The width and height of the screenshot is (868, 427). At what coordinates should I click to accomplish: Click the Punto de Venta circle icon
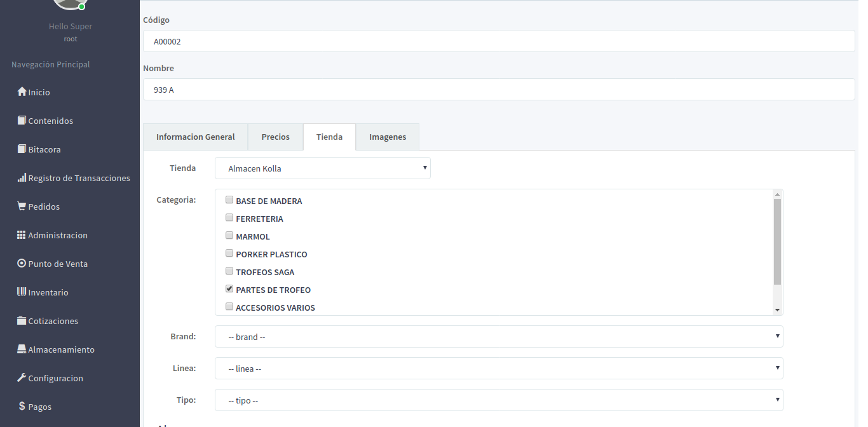point(22,264)
